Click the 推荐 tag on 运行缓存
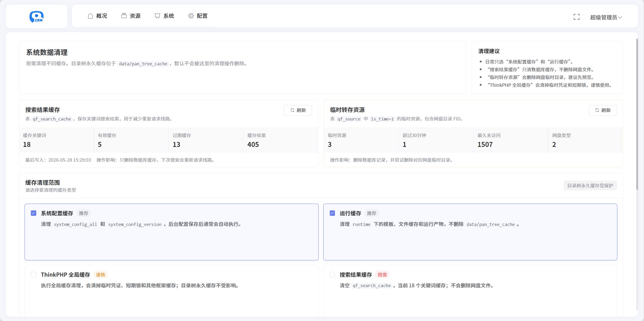 [x=371, y=213]
